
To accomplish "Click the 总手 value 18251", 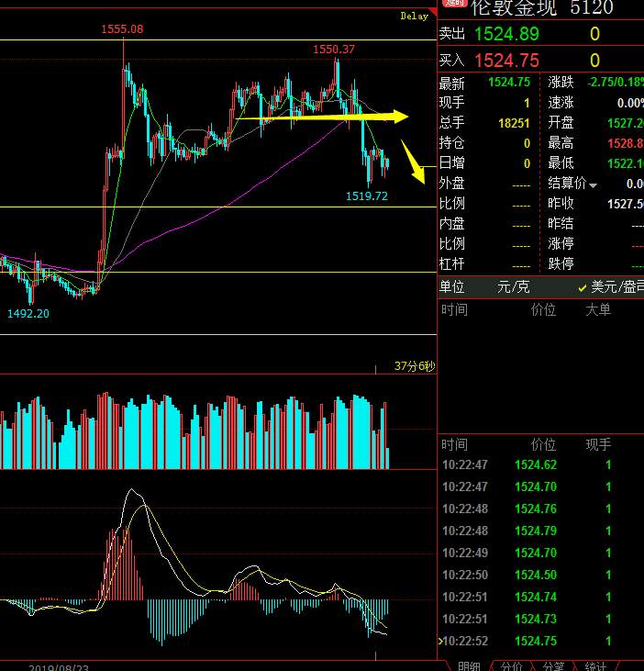I will pos(514,123).
